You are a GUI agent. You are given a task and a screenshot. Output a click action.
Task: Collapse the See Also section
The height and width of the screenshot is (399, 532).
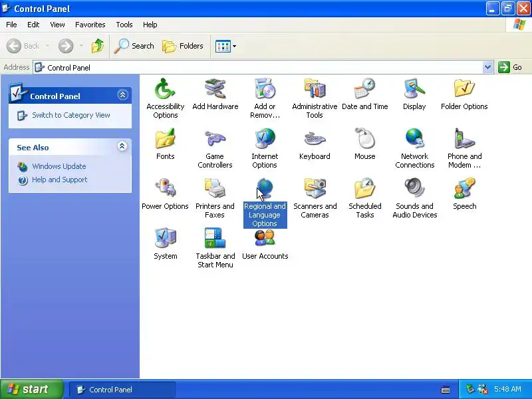122,146
